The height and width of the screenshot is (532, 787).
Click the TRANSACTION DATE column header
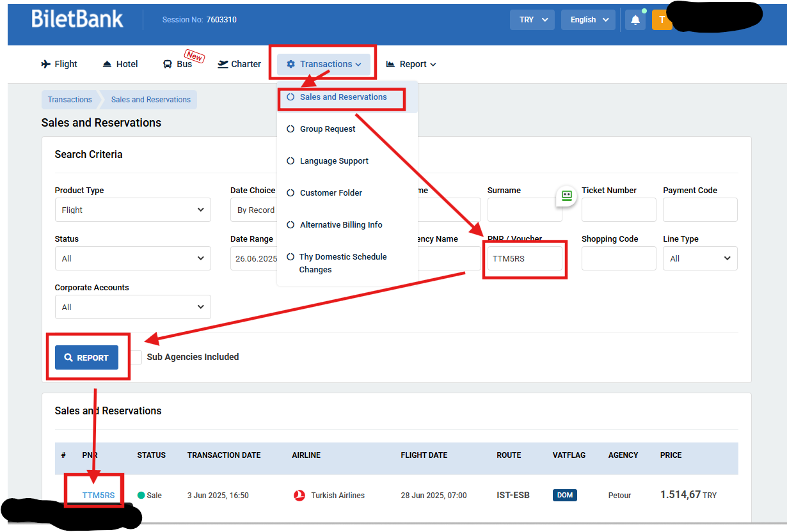click(224, 455)
